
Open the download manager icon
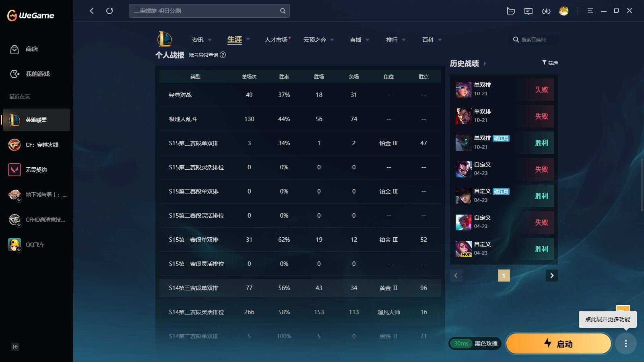(546, 11)
